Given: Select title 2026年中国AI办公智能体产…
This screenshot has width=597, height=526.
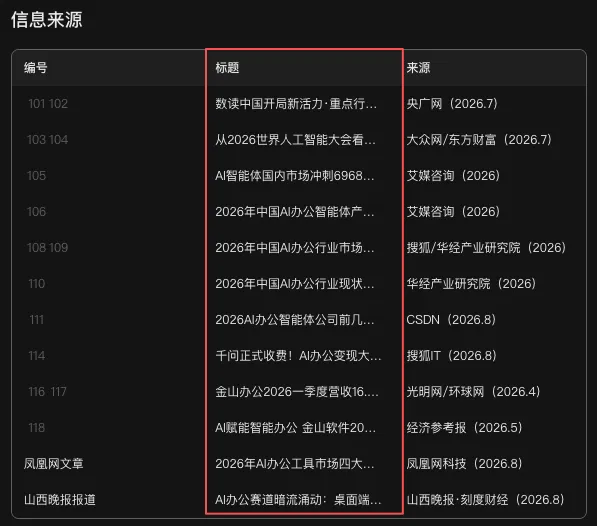Looking at the screenshot, I should click(x=295, y=212).
